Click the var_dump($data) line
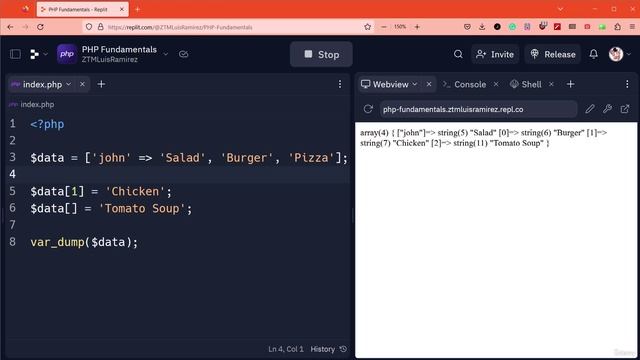This screenshot has width=640, height=360. (84, 242)
